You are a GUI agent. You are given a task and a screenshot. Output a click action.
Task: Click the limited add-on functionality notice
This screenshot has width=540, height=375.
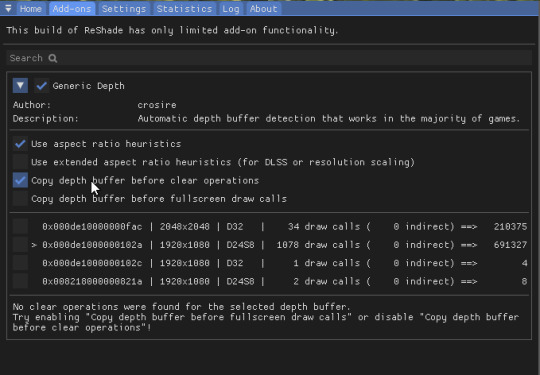pyautogui.click(x=172, y=30)
